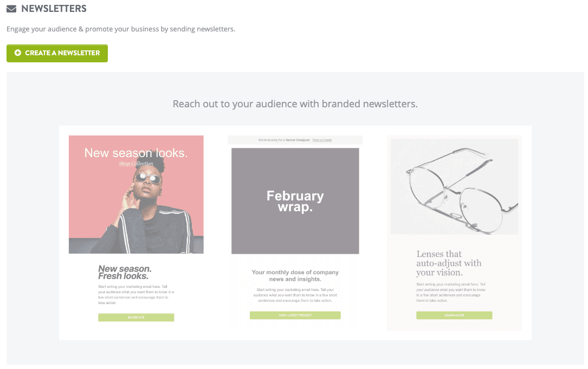This screenshot has width=588, height=369.
Task: Click the Newsletters page heading
Action: click(x=54, y=9)
